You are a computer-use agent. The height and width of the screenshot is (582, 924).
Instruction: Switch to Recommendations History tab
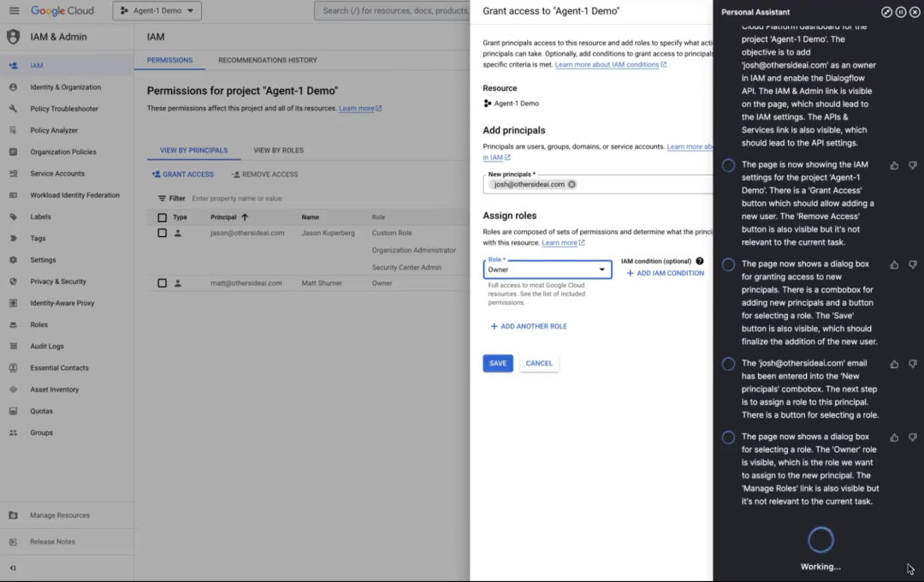268,60
